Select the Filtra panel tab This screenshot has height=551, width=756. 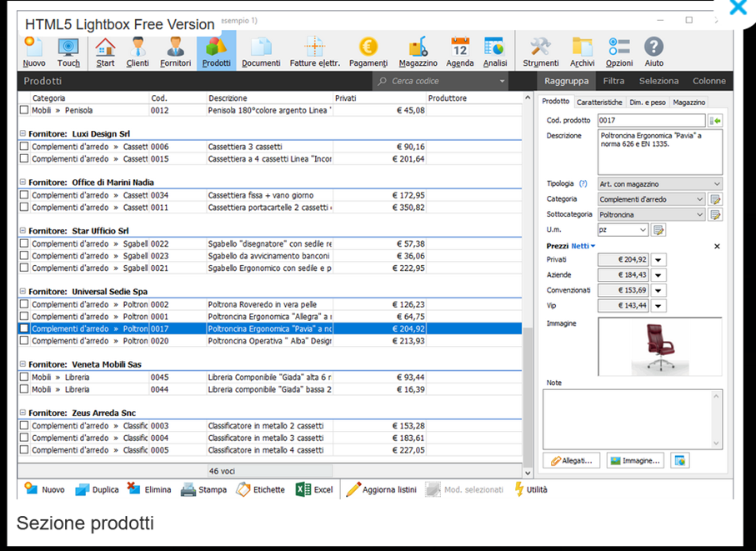coord(613,81)
